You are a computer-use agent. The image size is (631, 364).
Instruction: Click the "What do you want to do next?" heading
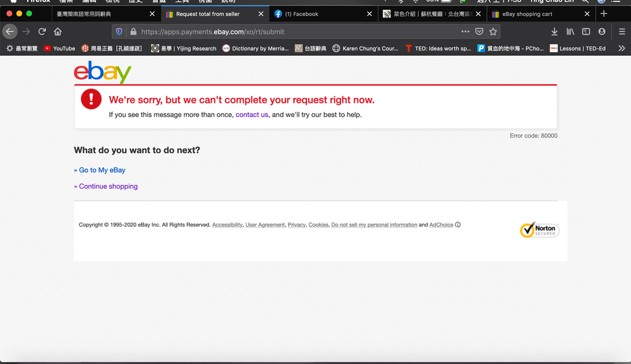(137, 150)
